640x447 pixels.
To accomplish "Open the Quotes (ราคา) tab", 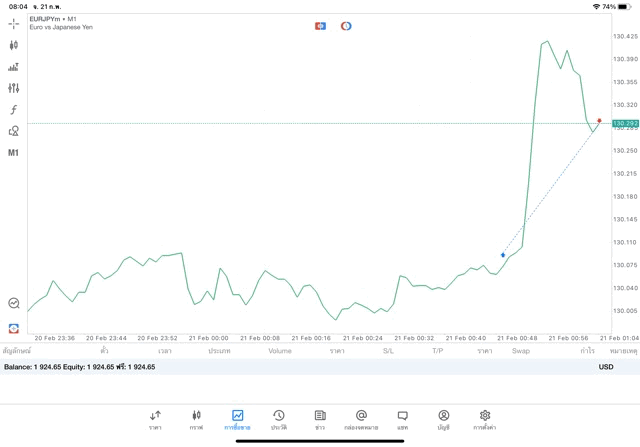I will [x=155, y=420].
